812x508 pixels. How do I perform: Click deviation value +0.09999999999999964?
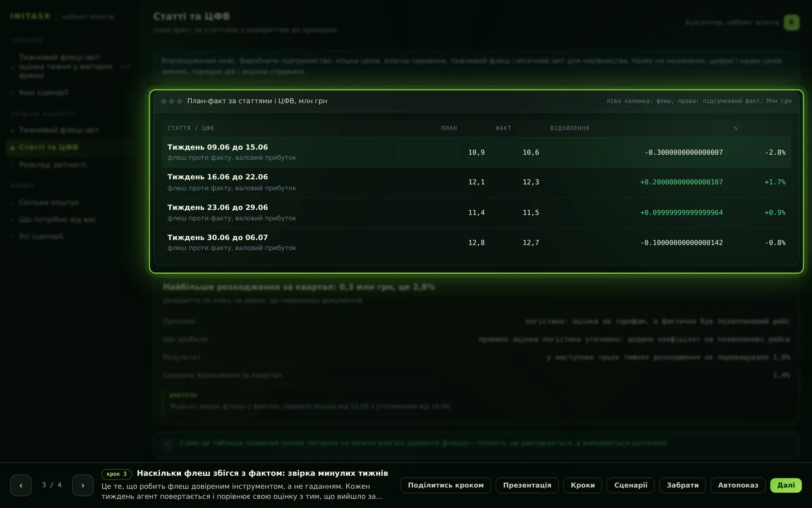click(x=682, y=213)
